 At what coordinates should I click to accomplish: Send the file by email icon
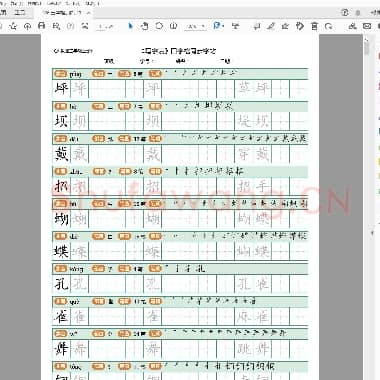pos(367,26)
